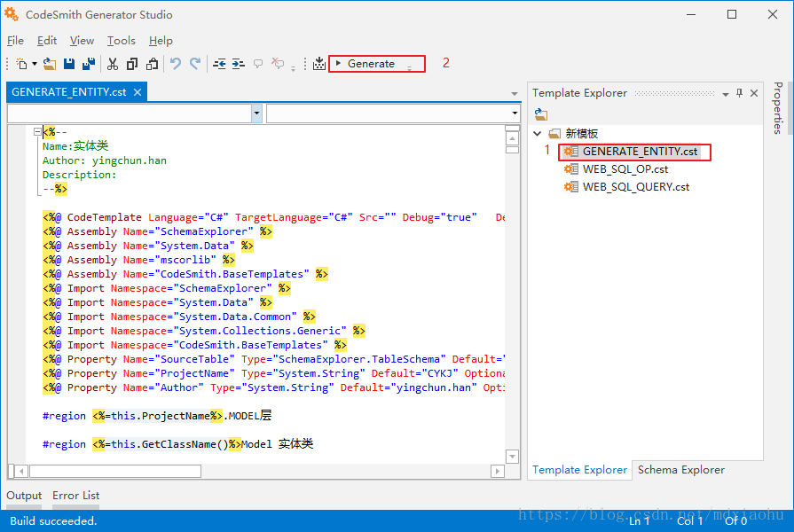The width and height of the screenshot is (794, 532).
Task: Collapse the header comment block in editor
Action: click(37, 132)
